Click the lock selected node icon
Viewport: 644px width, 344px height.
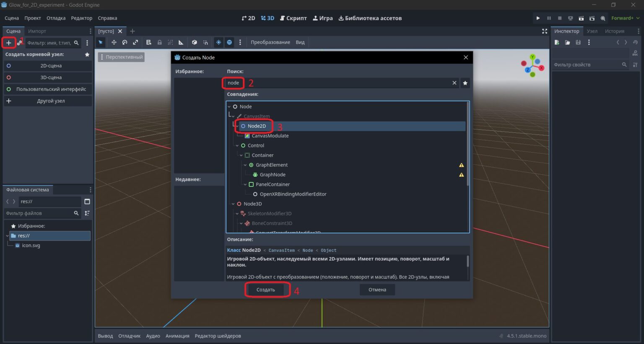[159, 42]
